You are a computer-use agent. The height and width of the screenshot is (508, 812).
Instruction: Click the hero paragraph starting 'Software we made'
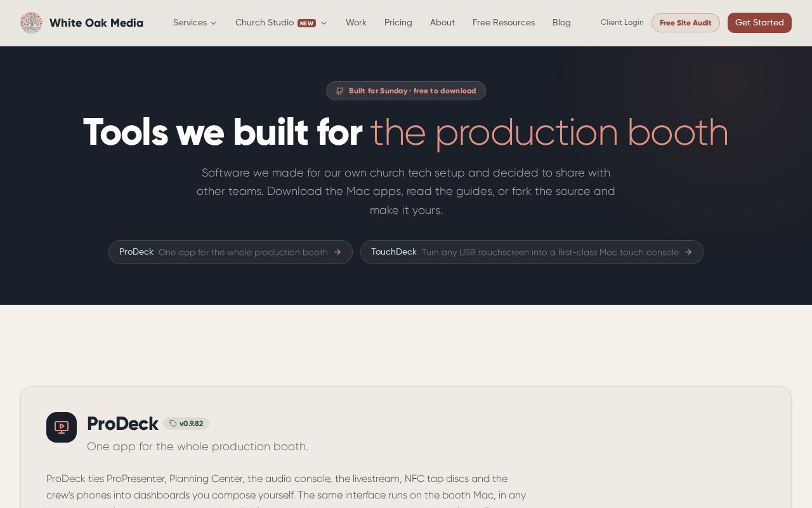(406, 191)
